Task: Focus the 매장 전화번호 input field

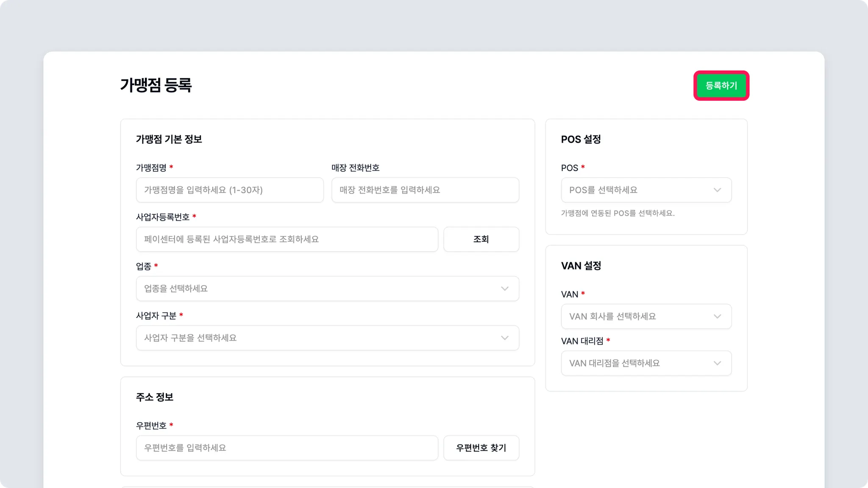Action: coord(425,190)
